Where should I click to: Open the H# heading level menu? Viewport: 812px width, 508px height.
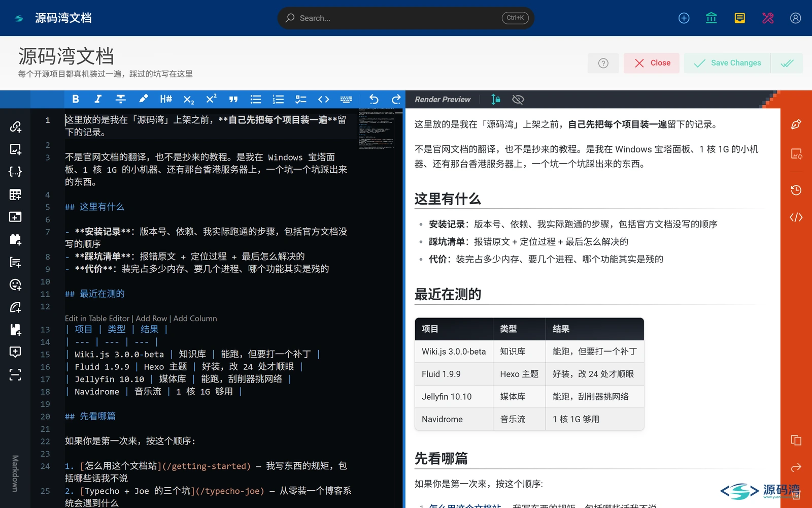[x=166, y=99]
